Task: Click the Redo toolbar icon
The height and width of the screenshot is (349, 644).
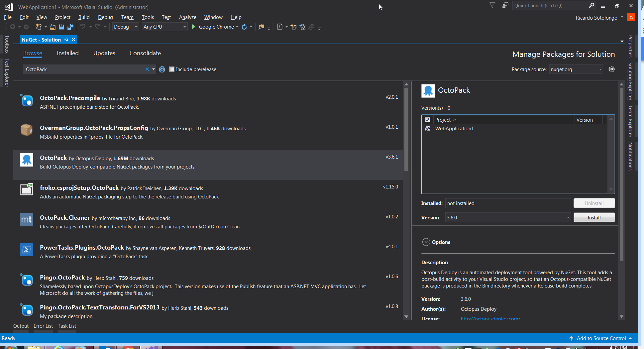Action: [97, 27]
